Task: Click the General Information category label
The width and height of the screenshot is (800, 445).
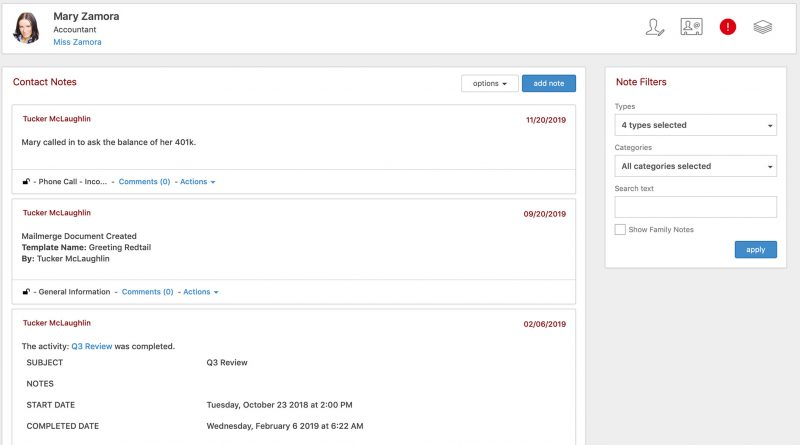Action: [74, 292]
